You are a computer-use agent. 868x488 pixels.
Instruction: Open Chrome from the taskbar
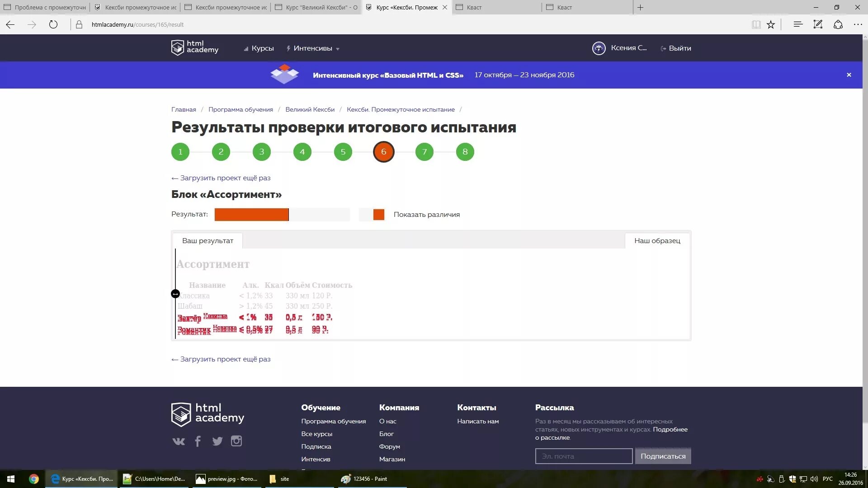pos(34,479)
